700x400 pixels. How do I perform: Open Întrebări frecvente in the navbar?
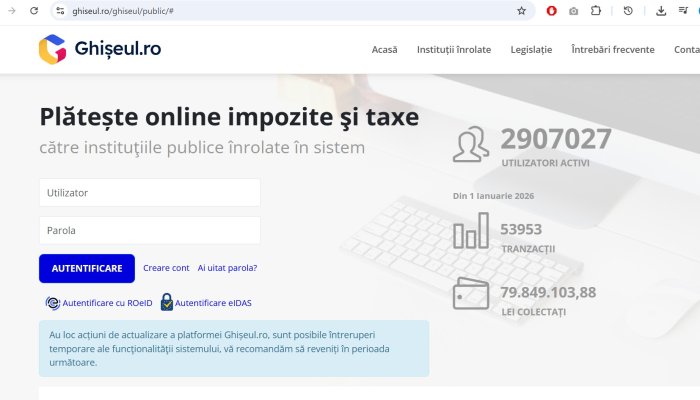(x=612, y=49)
